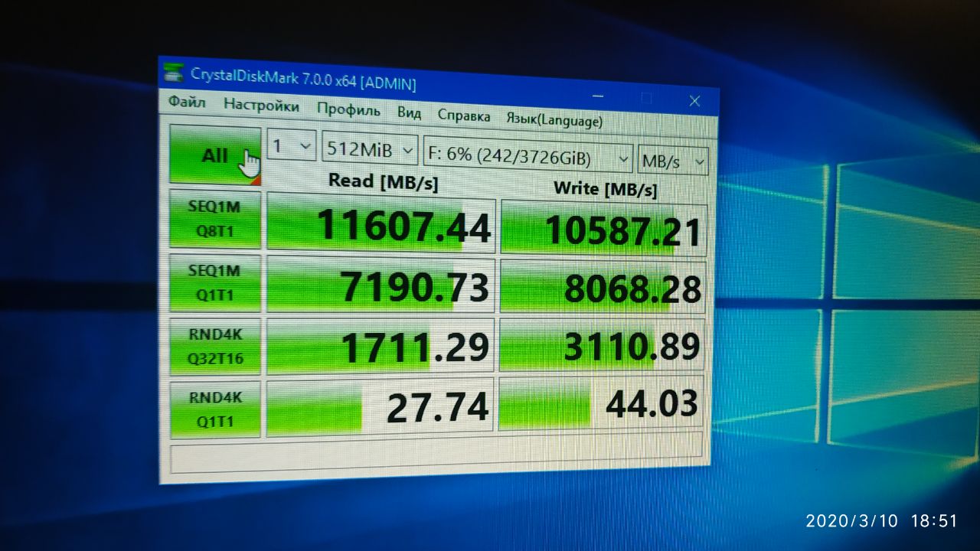The width and height of the screenshot is (980, 551).
Task: Open the Файл menu
Action: (187, 100)
